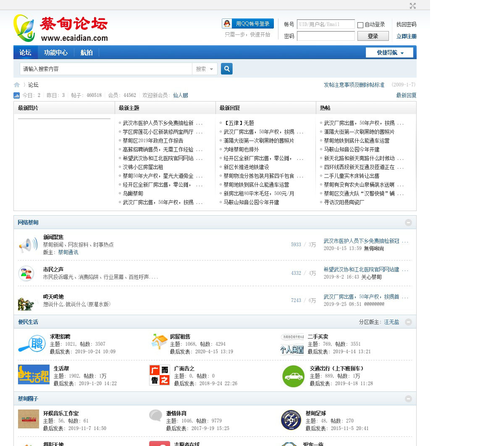
Task: Click the 求职招聘 magnifier icon
Action: [32, 344]
